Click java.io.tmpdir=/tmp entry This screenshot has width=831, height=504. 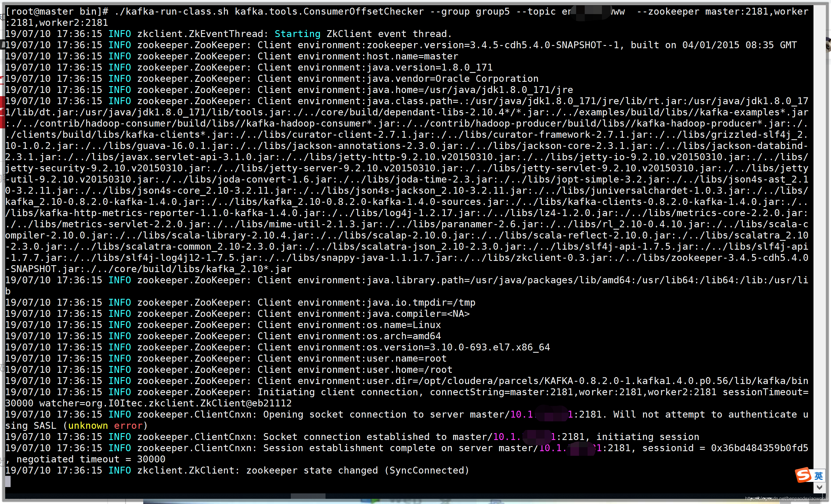[421, 303]
